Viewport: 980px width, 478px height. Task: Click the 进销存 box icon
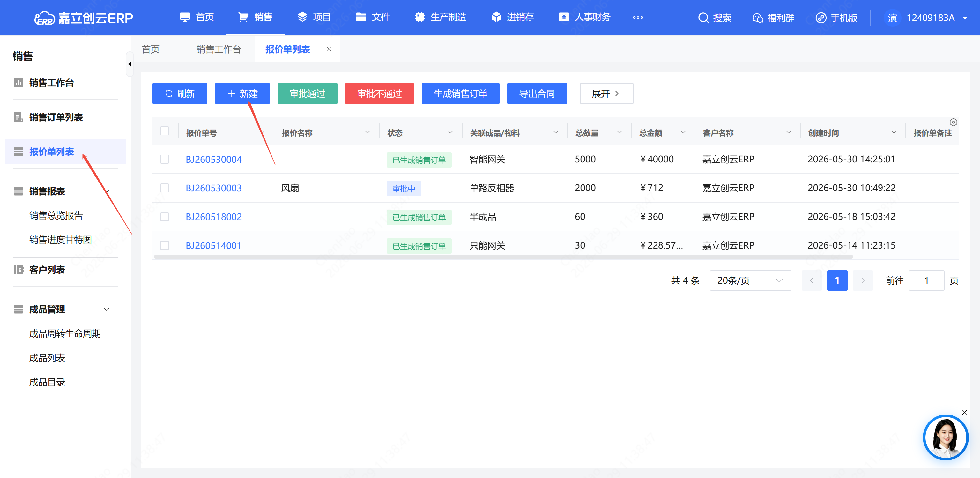coord(496,17)
